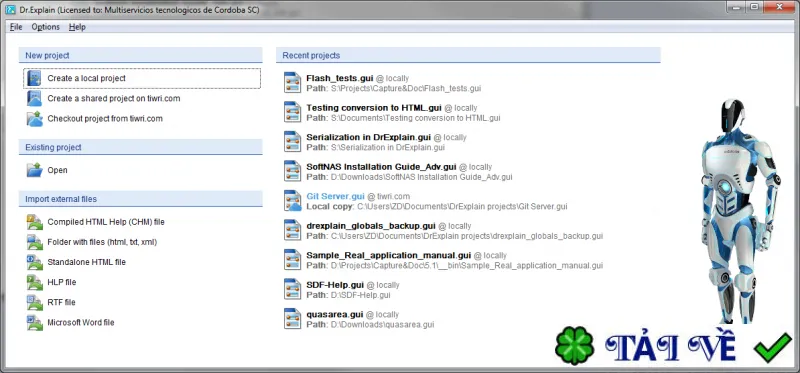The image size is (800, 373).
Task: Click the HLP file import icon
Action: (x=34, y=282)
